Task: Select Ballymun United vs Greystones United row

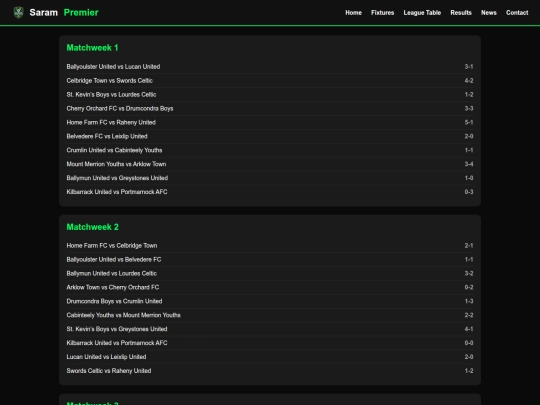Action: (x=270, y=178)
